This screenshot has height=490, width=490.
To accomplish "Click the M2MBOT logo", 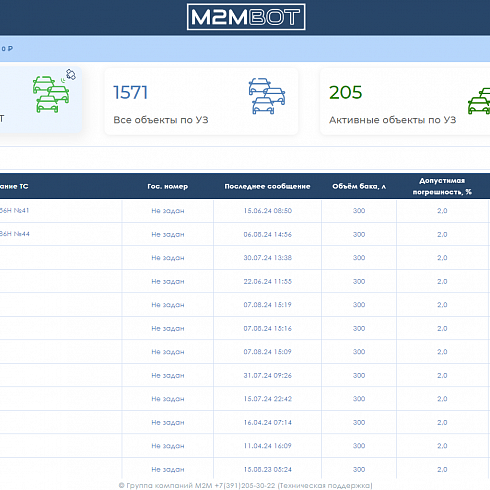I will [x=246, y=17].
